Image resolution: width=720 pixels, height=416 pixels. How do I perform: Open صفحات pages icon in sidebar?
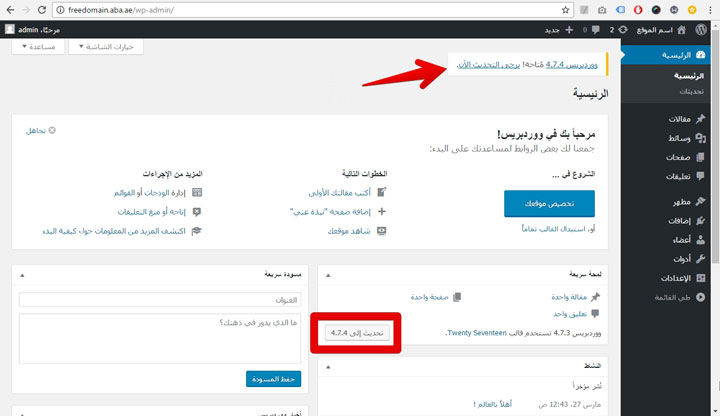(x=700, y=157)
